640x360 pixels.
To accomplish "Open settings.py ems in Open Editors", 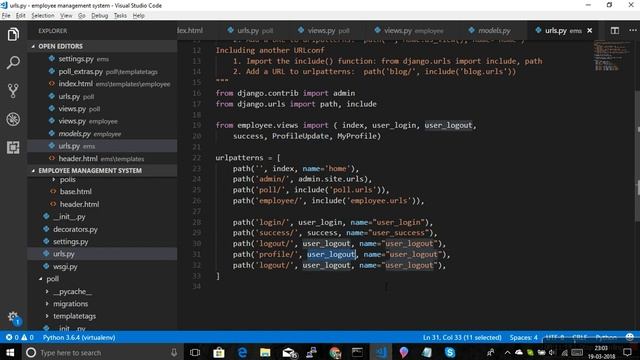I will point(102,59).
